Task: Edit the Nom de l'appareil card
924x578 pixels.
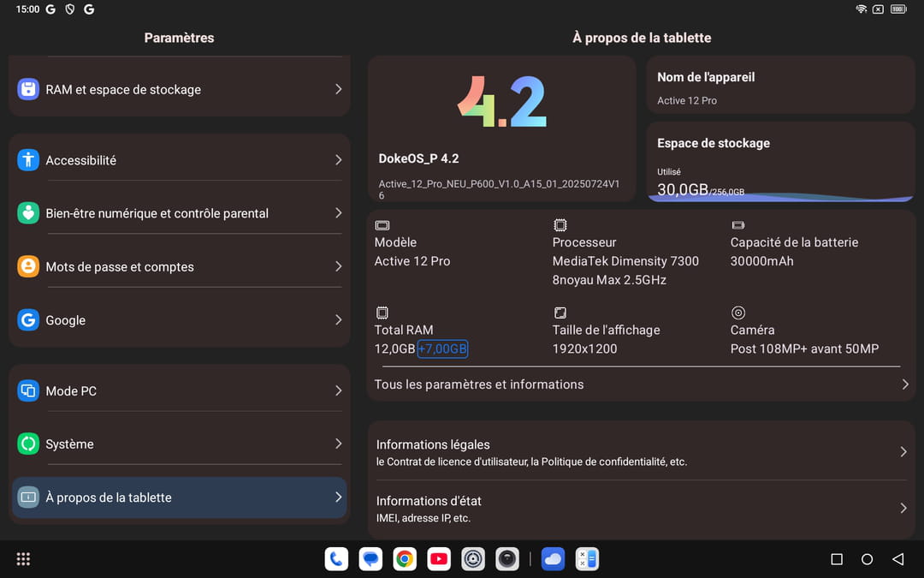Action: pos(780,87)
